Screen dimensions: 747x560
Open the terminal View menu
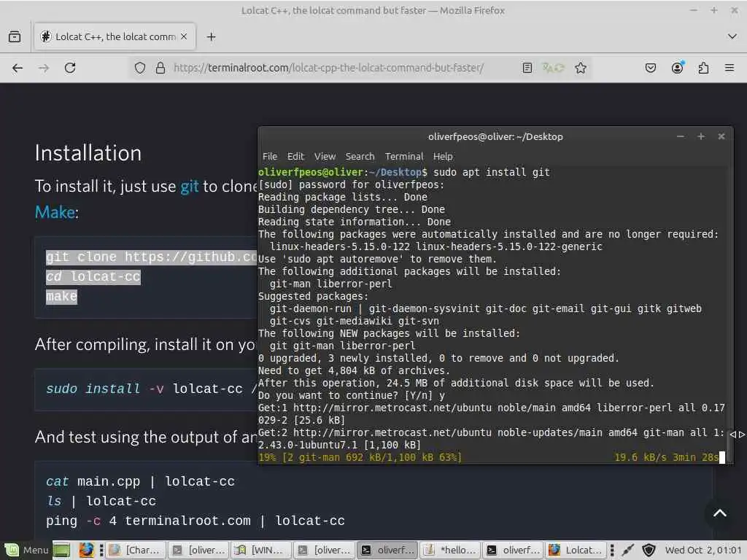325,156
